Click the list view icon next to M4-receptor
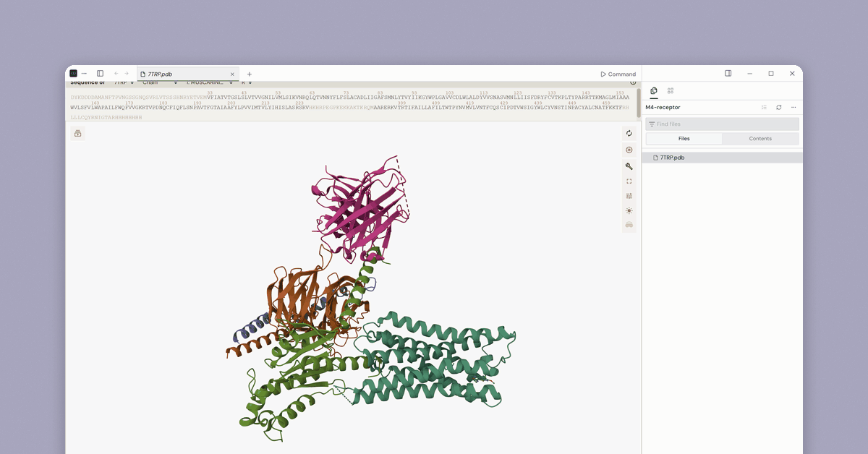The height and width of the screenshot is (454, 868). pos(764,107)
